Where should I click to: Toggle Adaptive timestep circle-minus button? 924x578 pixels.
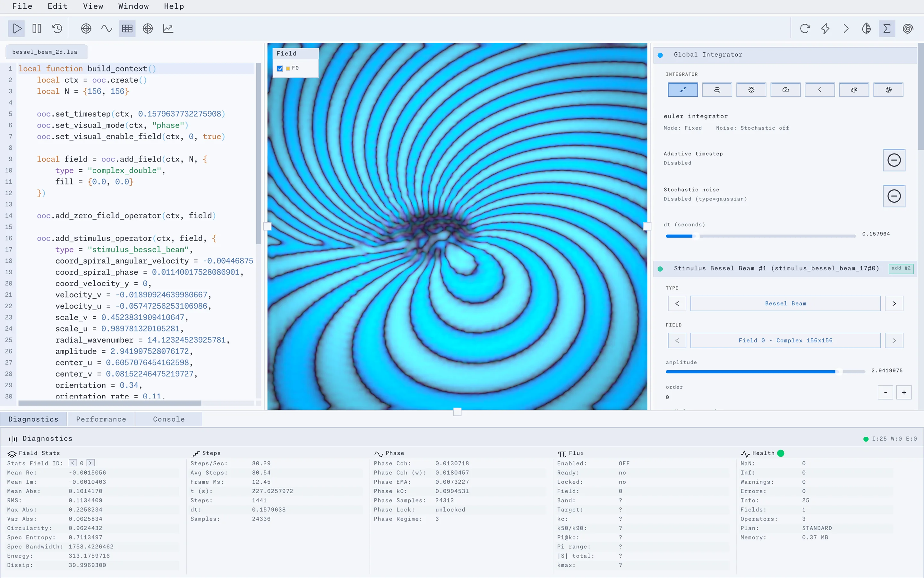(894, 160)
